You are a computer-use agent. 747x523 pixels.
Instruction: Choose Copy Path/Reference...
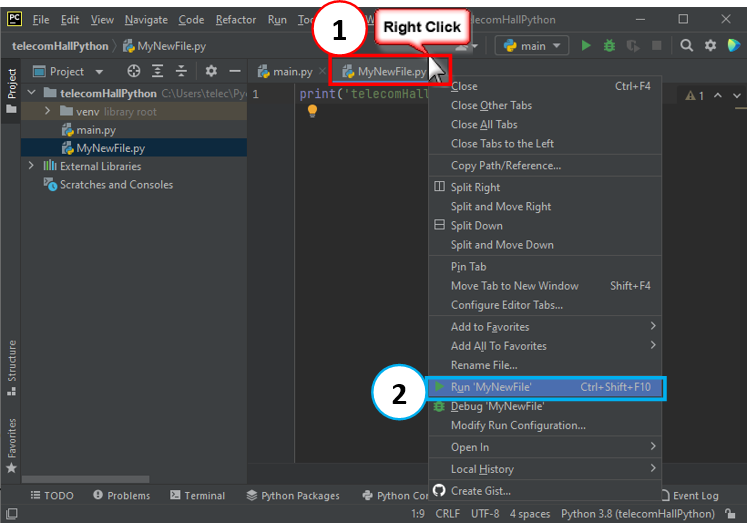pos(545,165)
